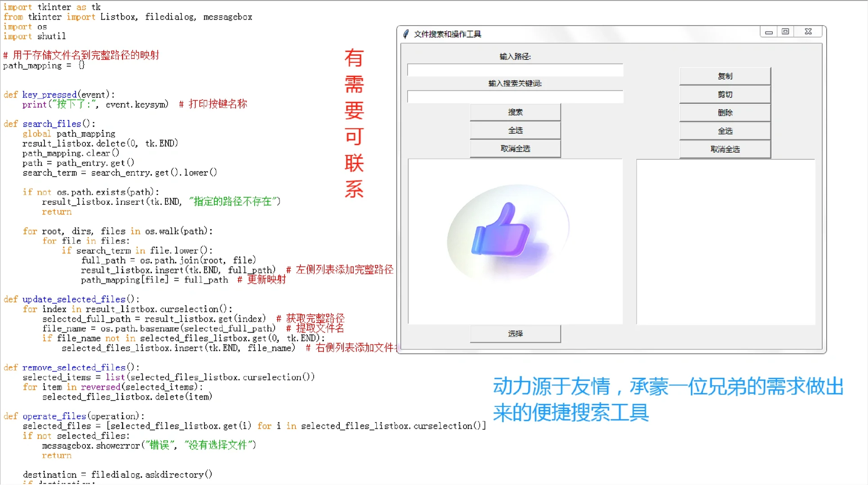Click the right-side 取消全选 deselect button

pos(725,149)
